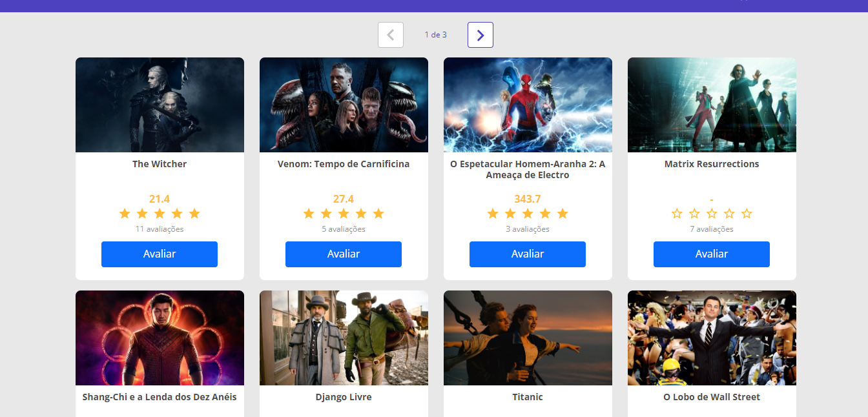The image size is (868, 417).
Task: Click Avaliar button for Matrix Resurrections
Action: 712,254
